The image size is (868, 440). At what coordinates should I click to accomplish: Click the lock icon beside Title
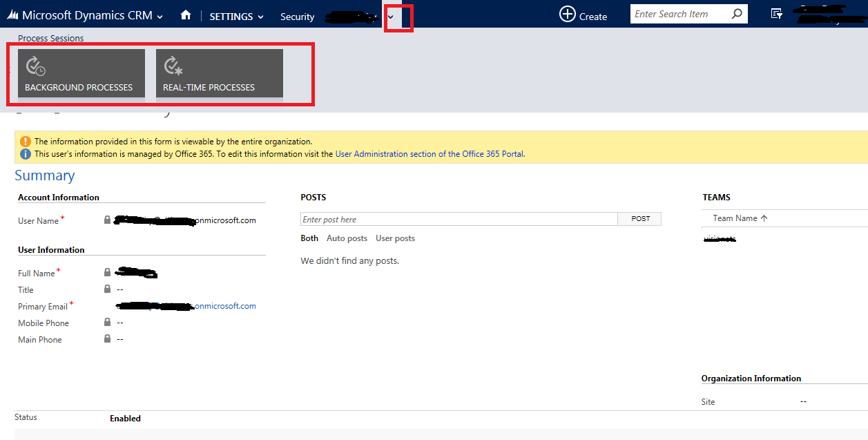[107, 289]
